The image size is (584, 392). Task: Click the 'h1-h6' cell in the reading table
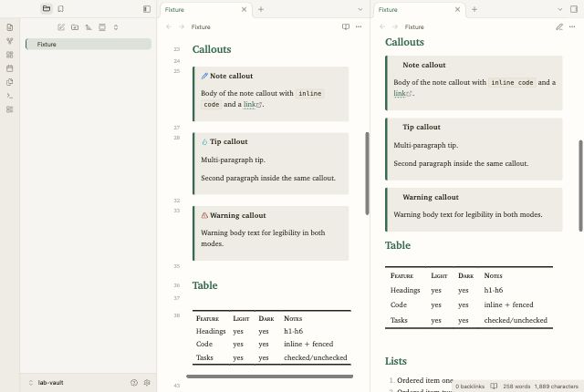point(493,290)
